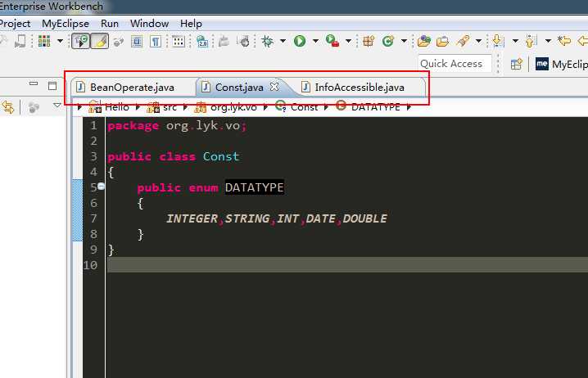Click the colored grid toolbar icon

[x=44, y=41]
